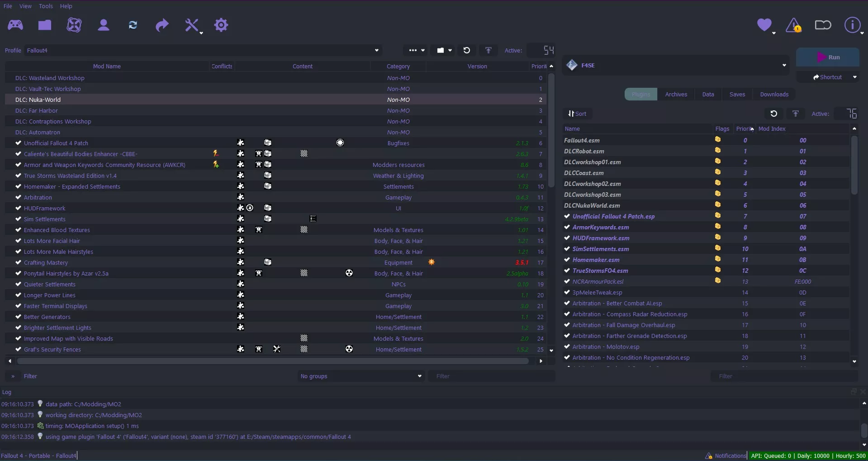
Task: Click the conflict lightning icon for AWKCR
Action: point(216,164)
